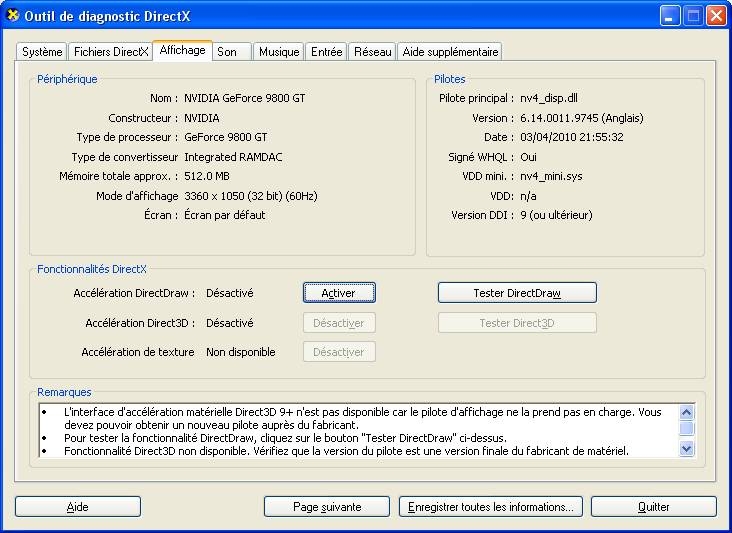
Task: Minimize the DirectX diagnostic window
Action: 670,15
